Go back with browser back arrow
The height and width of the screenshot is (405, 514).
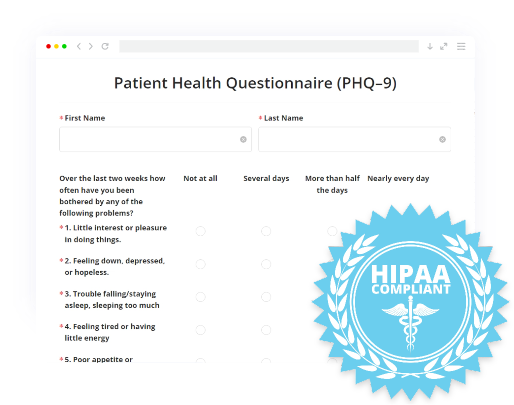click(x=79, y=46)
